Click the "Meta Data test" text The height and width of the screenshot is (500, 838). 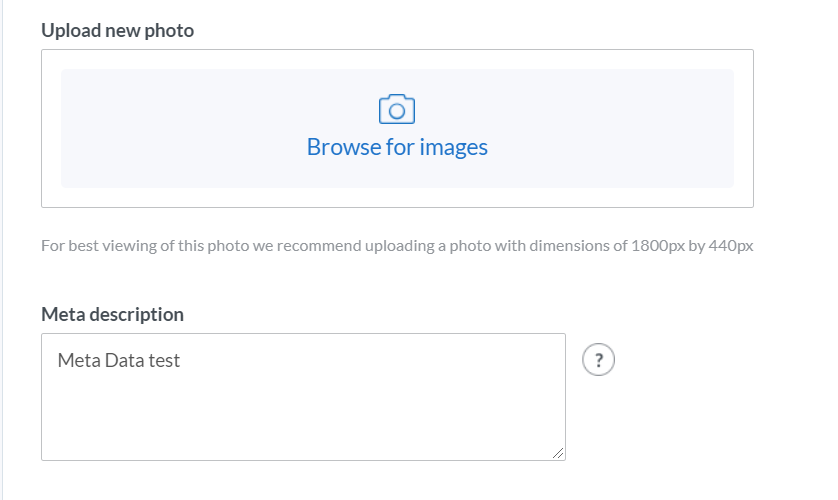click(119, 361)
